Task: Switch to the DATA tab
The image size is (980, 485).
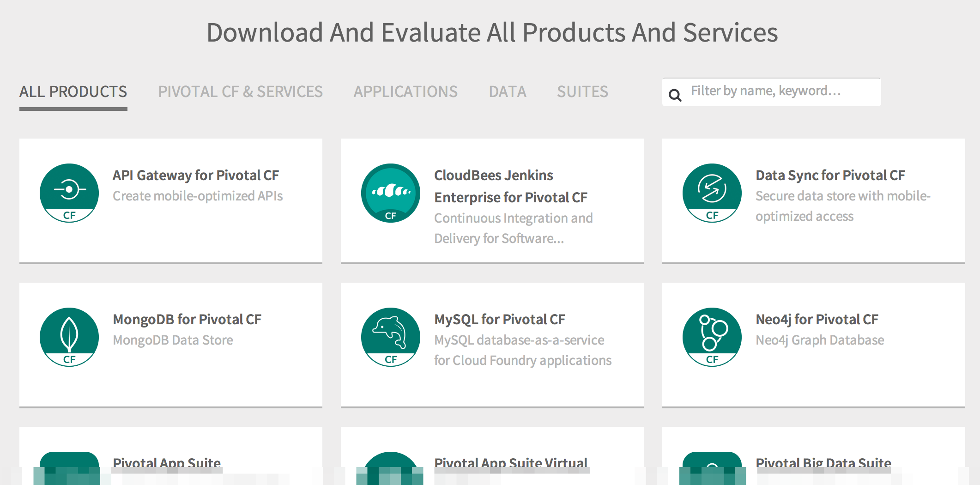Action: pyautogui.click(x=507, y=92)
